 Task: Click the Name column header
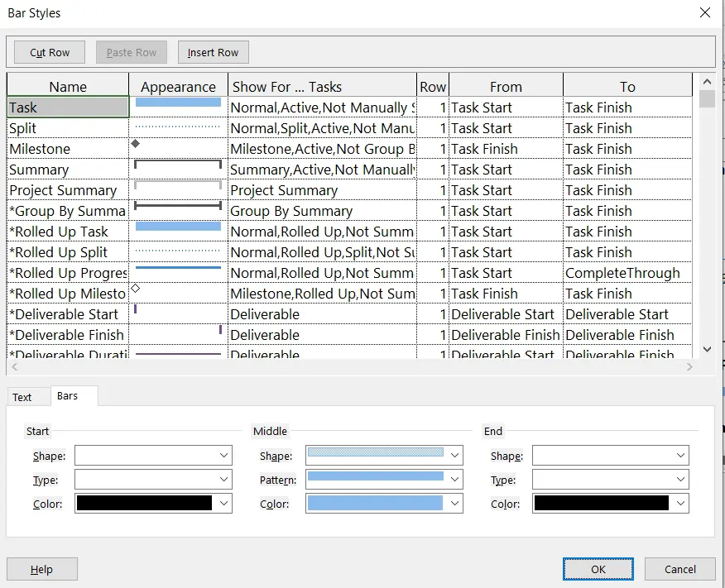click(68, 86)
